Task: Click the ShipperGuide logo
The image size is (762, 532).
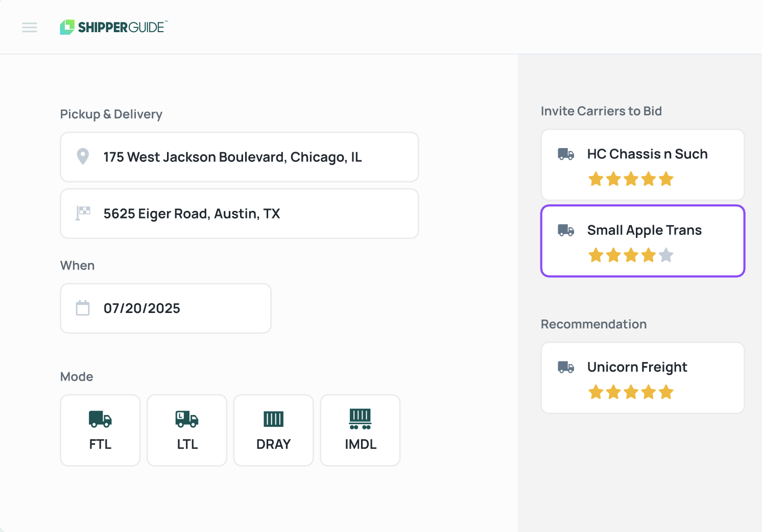Action: click(x=113, y=28)
